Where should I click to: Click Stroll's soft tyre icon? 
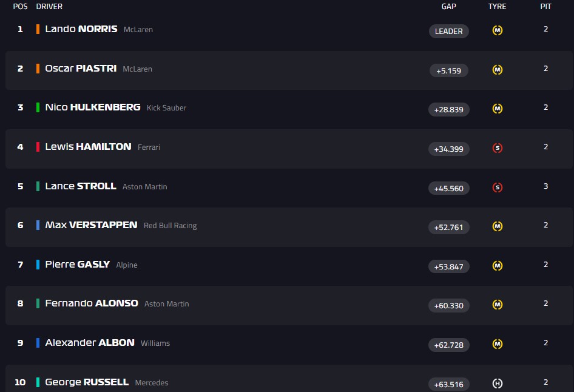[497, 188]
